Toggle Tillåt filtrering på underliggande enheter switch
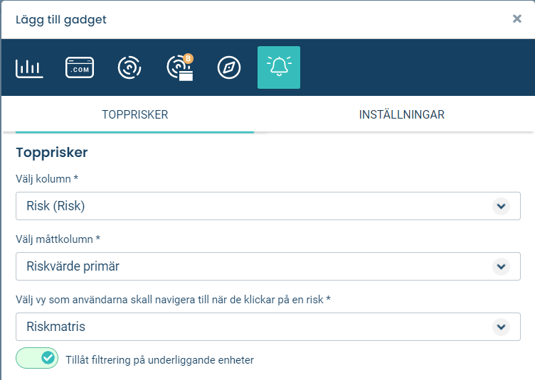Image resolution: width=535 pixels, height=380 pixels. point(37,358)
